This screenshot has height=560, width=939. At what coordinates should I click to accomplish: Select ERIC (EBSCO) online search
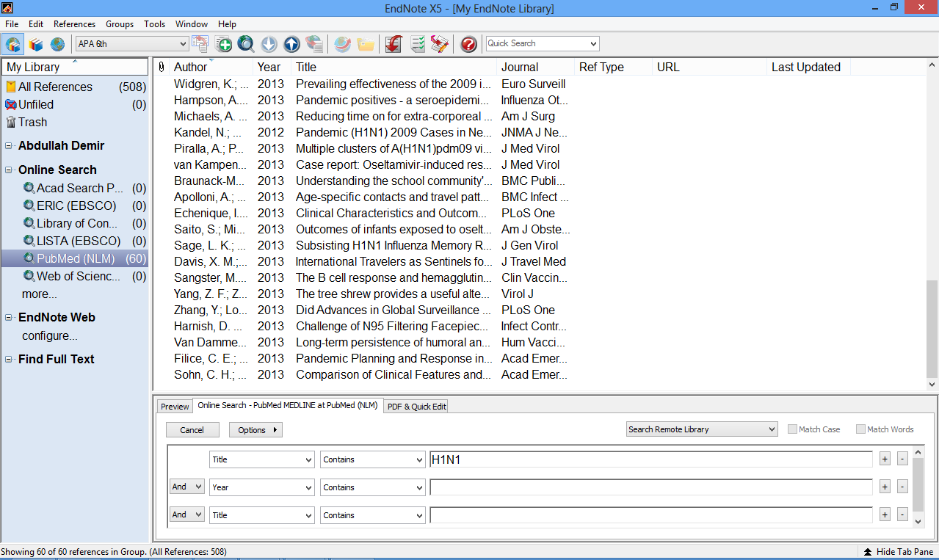coord(75,206)
